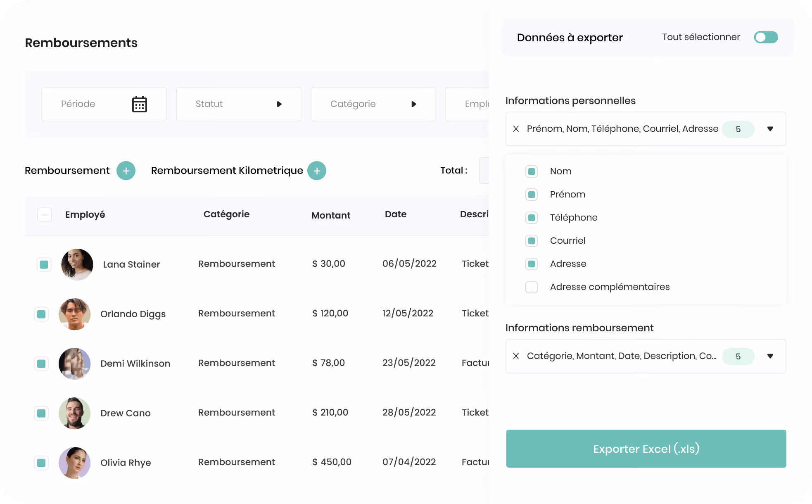
Task: Open Demi Wilkinson's profile photo
Action: [75, 364]
